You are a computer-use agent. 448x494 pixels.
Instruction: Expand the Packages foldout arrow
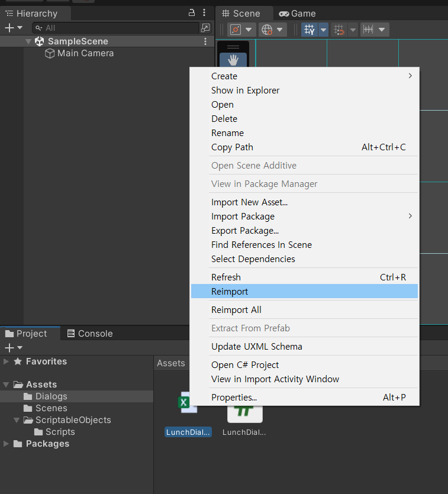click(6, 444)
